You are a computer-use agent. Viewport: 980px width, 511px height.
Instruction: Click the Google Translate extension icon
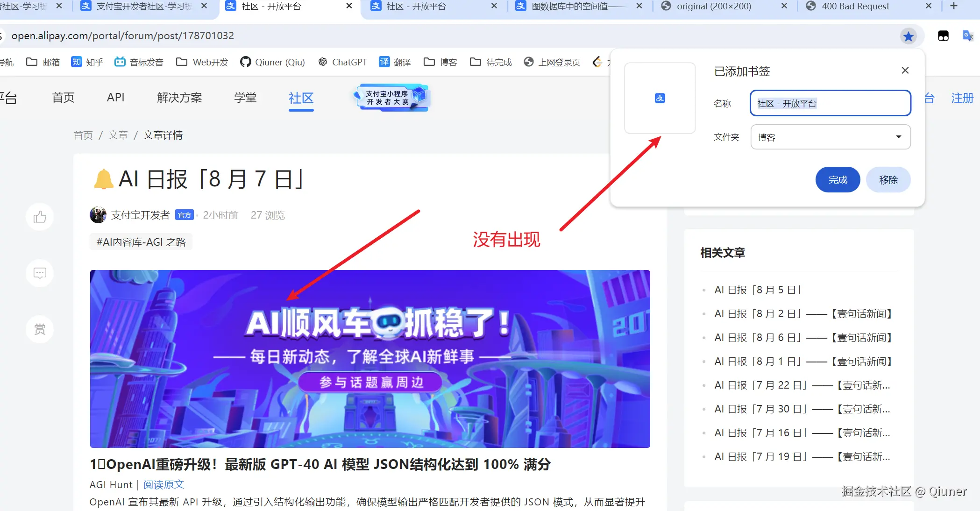[x=967, y=36]
